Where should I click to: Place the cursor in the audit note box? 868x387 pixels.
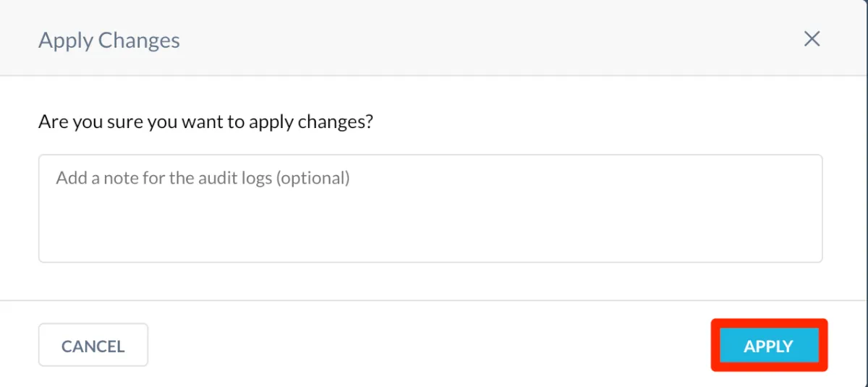[430, 208]
